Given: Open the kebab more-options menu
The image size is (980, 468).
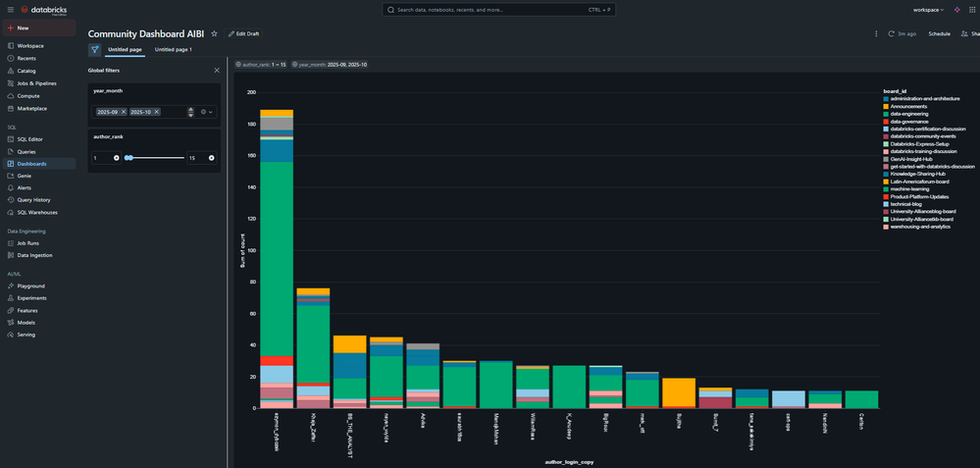Looking at the screenshot, I should tap(876, 33).
